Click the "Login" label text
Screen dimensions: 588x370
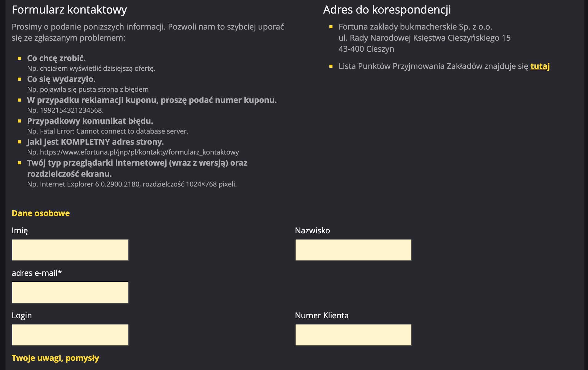point(22,316)
